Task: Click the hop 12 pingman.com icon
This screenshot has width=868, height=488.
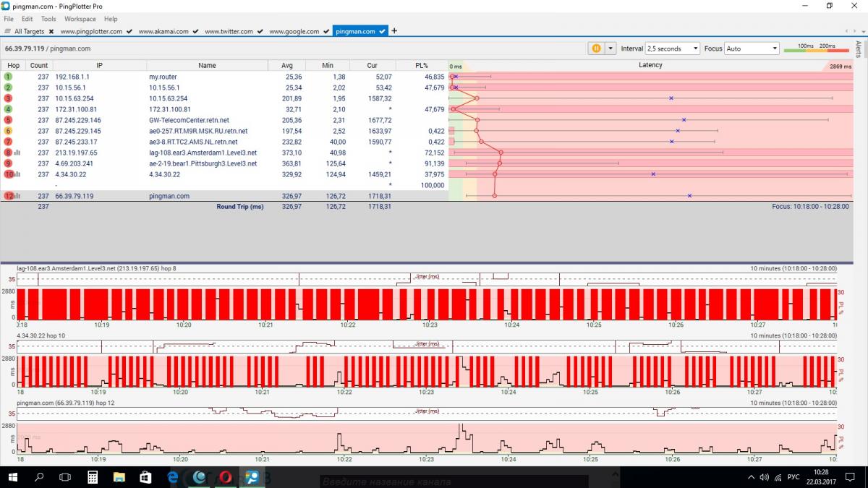Action: [9, 196]
